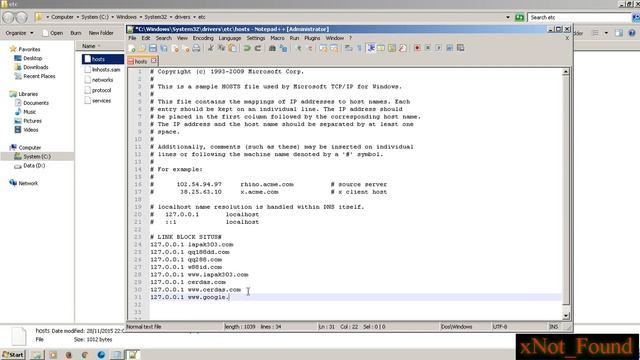This screenshot has height=360, width=640.
Task: Toggle Synchronize Horizontal Scrolling icon
Action: coord(334,48)
